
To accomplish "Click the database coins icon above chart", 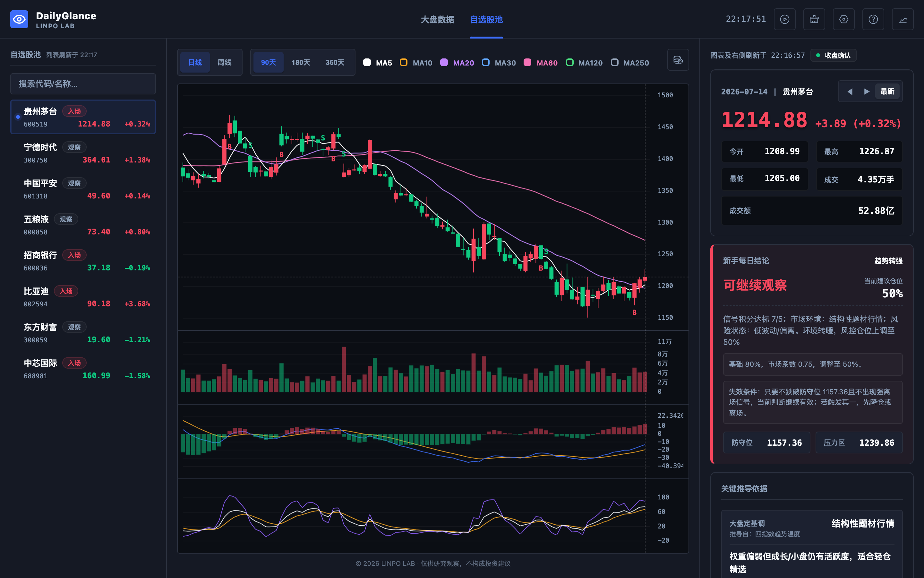I will click(x=678, y=60).
